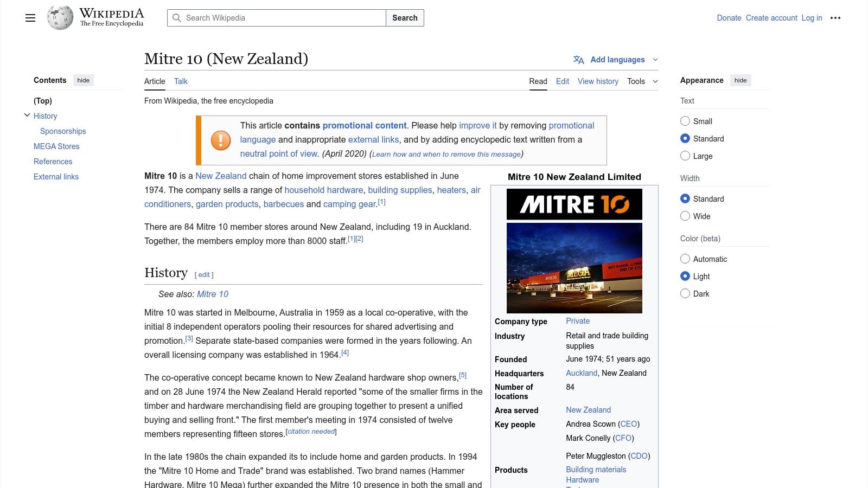Select Automatic color mode

[685, 259]
